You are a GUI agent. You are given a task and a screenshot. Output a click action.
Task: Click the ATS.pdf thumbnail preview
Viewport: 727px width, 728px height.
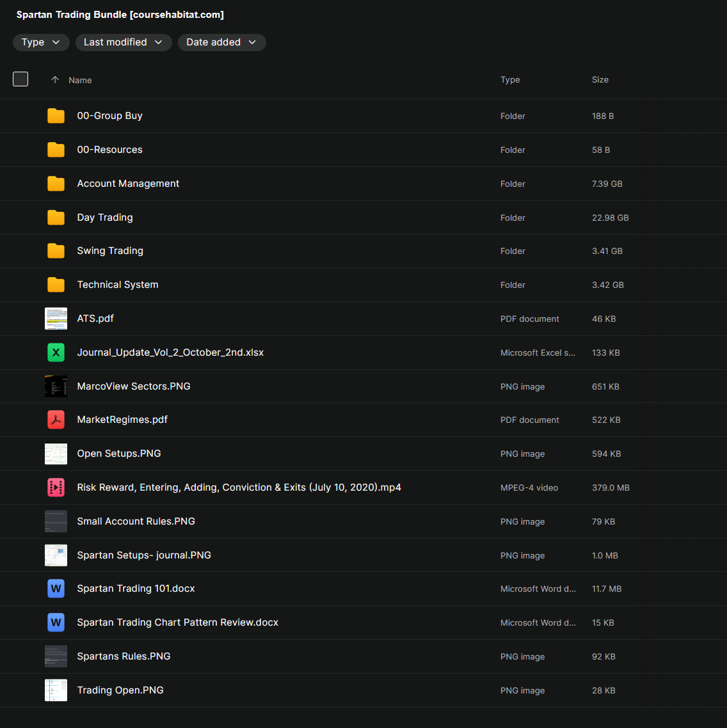(x=56, y=319)
